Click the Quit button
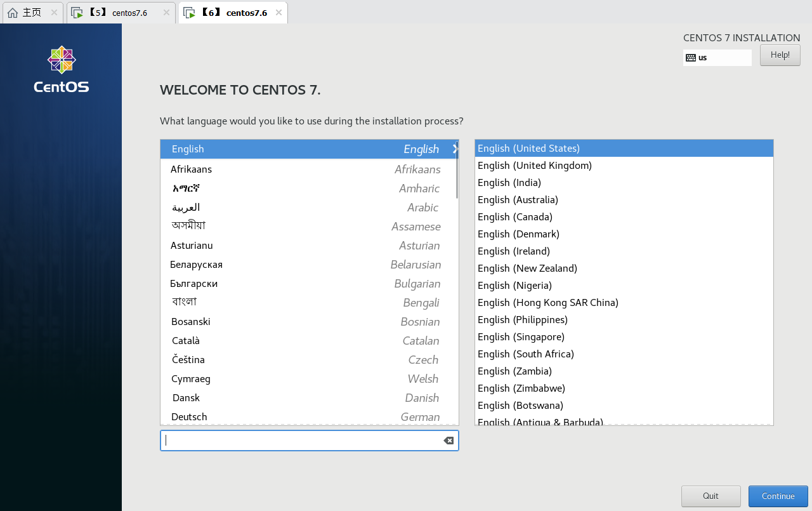This screenshot has height=511, width=812. tap(711, 496)
